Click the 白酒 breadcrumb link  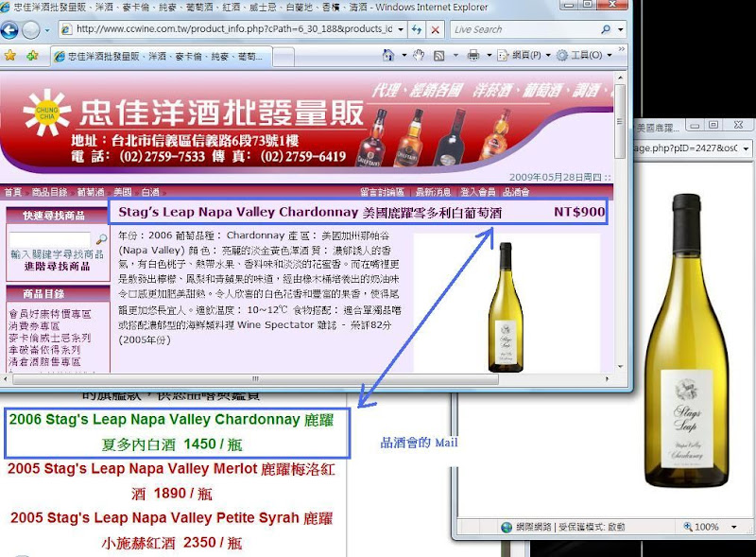click(x=150, y=192)
